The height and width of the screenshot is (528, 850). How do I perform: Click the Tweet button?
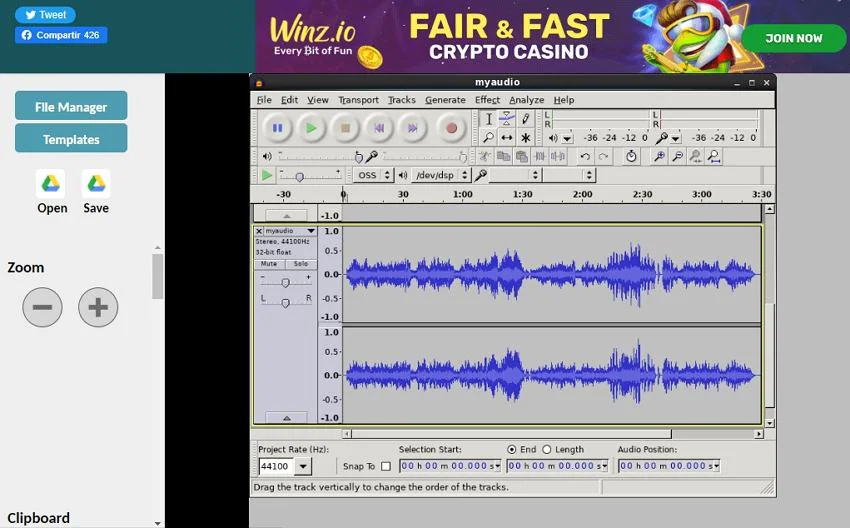point(46,15)
